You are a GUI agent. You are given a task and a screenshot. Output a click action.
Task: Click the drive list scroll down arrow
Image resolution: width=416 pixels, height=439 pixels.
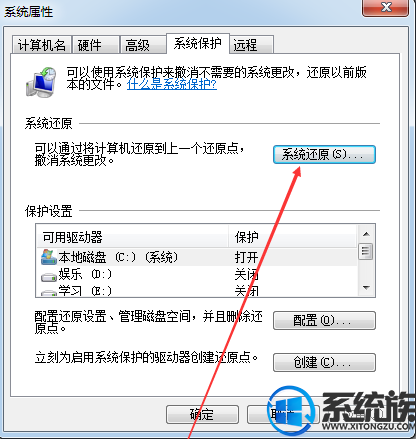[x=366, y=287]
